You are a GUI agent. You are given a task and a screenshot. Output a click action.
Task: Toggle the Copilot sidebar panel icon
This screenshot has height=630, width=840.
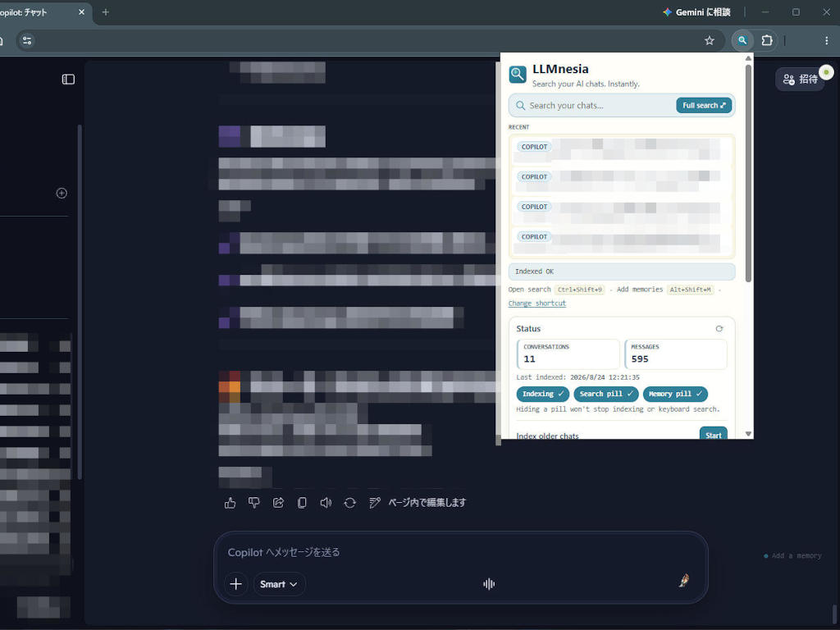click(68, 80)
